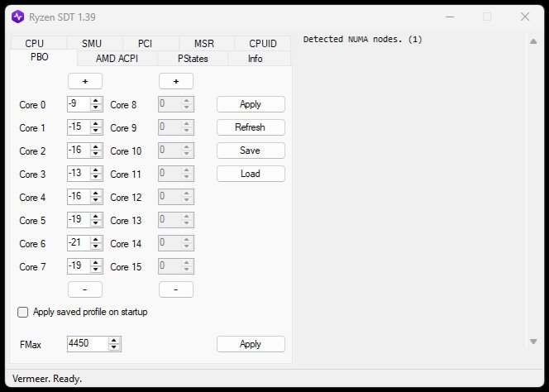Enable Apply saved profile on startup

[x=23, y=312]
